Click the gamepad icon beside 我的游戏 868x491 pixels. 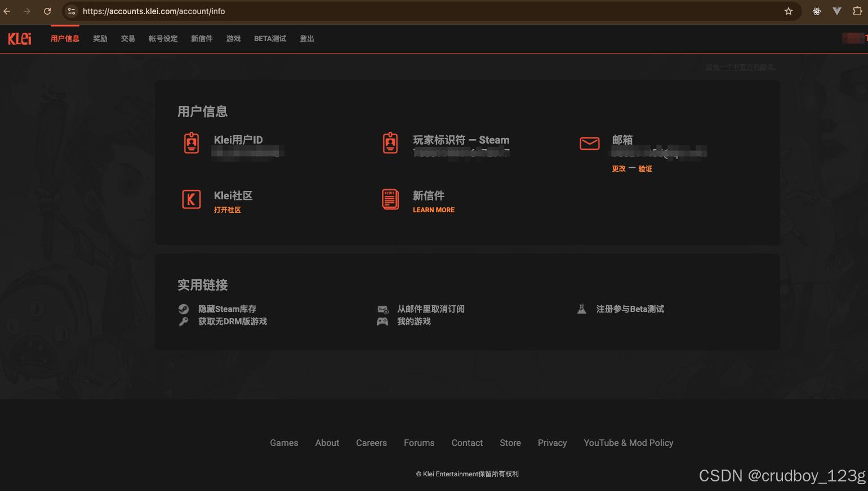382,322
